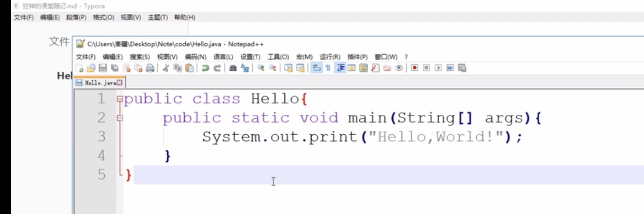Toggle the file monitoring eye icon
The height and width of the screenshot is (214, 644).
coord(399,68)
